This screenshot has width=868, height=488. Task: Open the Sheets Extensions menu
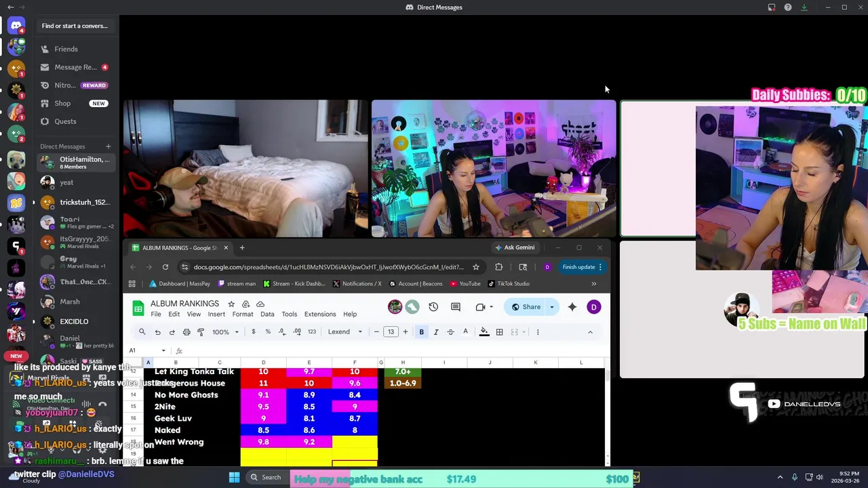(x=320, y=314)
